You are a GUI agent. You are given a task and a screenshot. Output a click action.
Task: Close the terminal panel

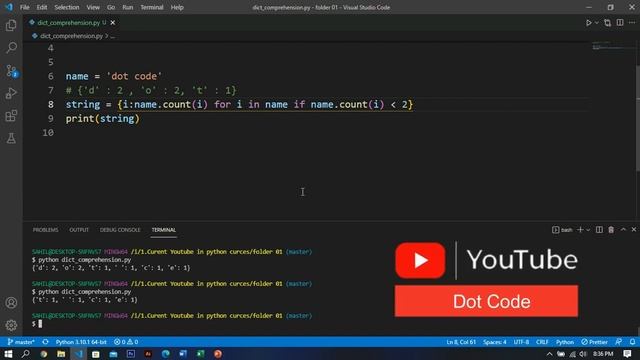pos(634,230)
